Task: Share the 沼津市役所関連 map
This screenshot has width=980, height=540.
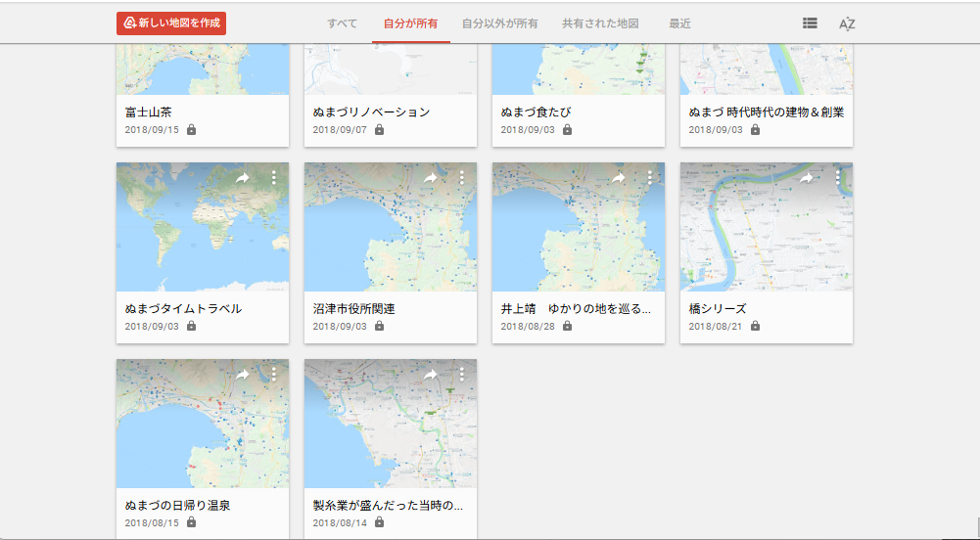Action: pyautogui.click(x=431, y=178)
